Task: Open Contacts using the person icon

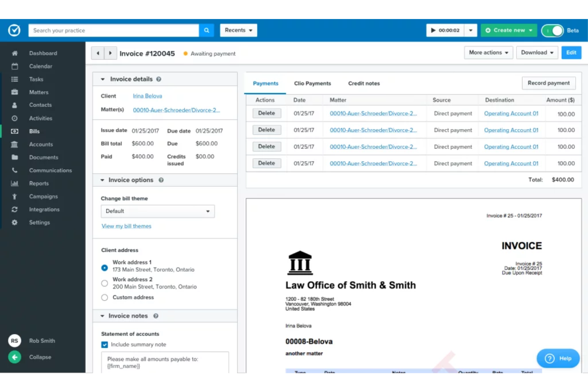Action: point(14,105)
